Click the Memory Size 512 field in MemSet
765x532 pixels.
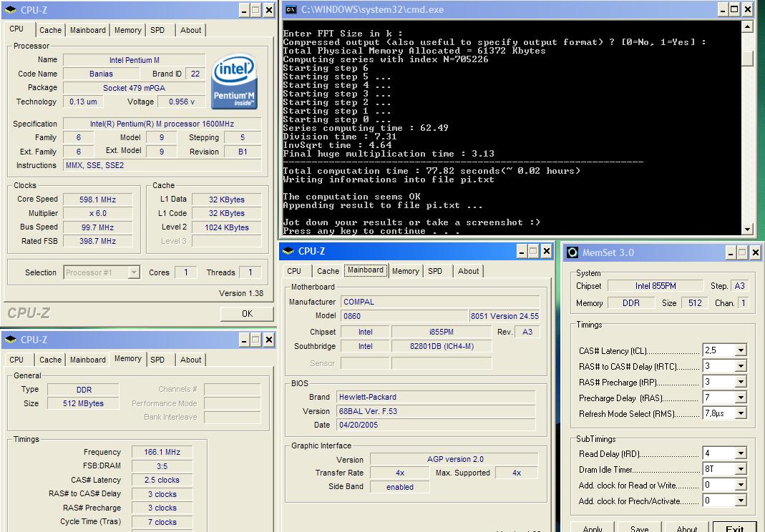coord(694,302)
